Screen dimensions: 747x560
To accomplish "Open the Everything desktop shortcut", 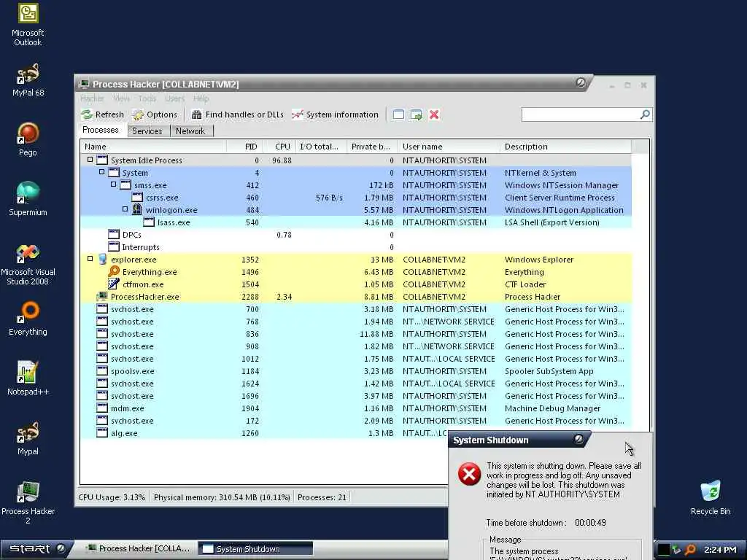I will click(x=28, y=319).
